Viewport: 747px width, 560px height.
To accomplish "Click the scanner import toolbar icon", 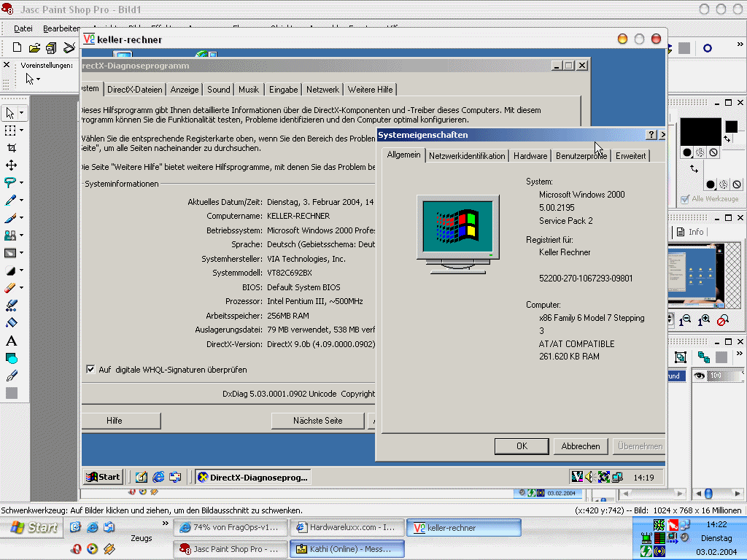I will pyautogui.click(x=69, y=47).
